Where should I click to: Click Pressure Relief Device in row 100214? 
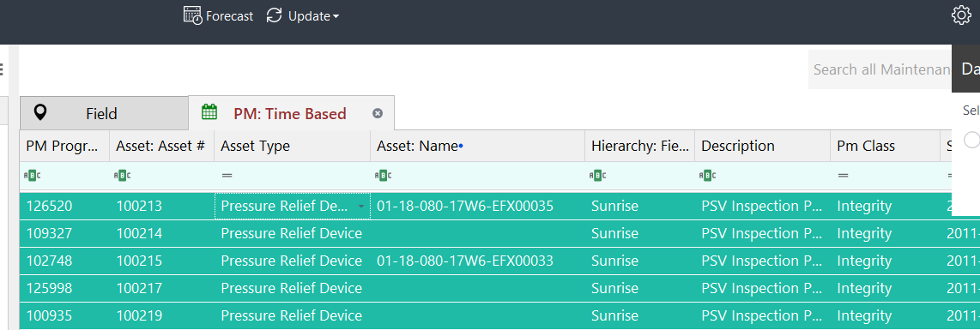coord(291,233)
